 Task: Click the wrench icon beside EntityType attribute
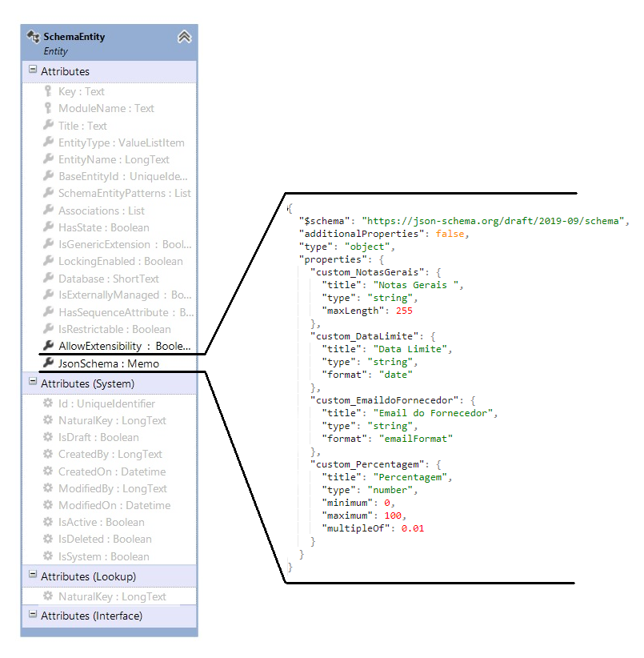48,142
